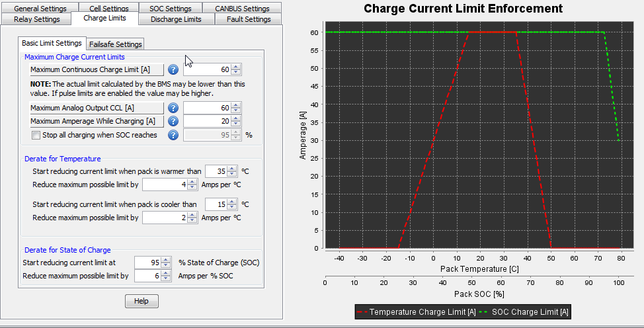Image resolution: width=644 pixels, height=328 pixels.
Task: Increase warmer-than temperature threshold stepper
Action: [x=232, y=169]
